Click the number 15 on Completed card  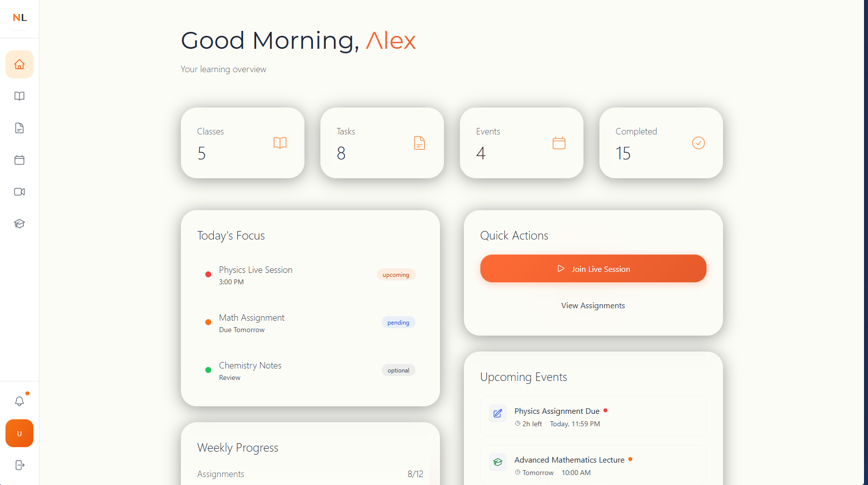(x=623, y=153)
